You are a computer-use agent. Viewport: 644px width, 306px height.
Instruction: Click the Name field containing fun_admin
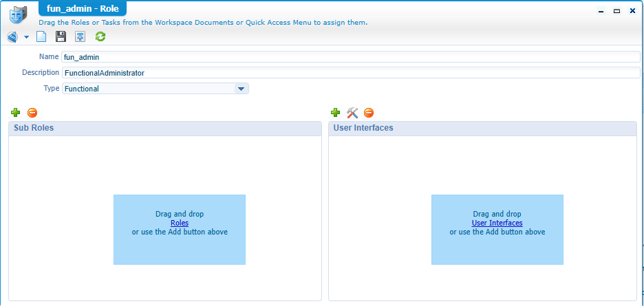point(351,57)
